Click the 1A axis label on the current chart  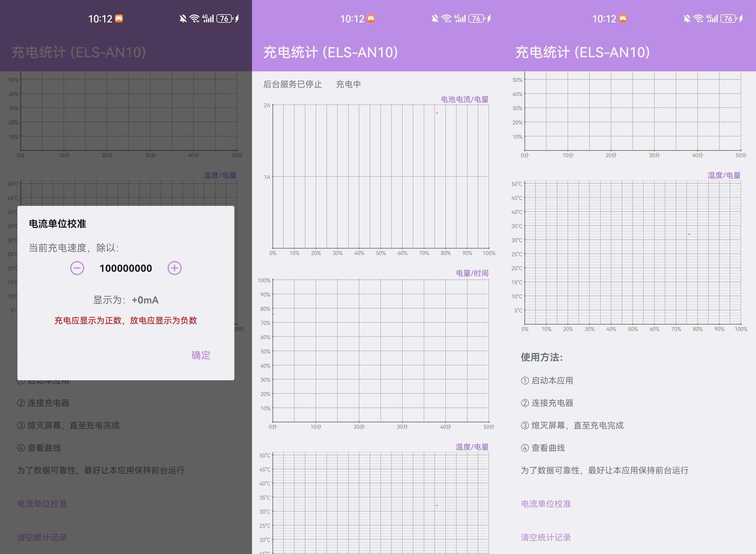267,177
